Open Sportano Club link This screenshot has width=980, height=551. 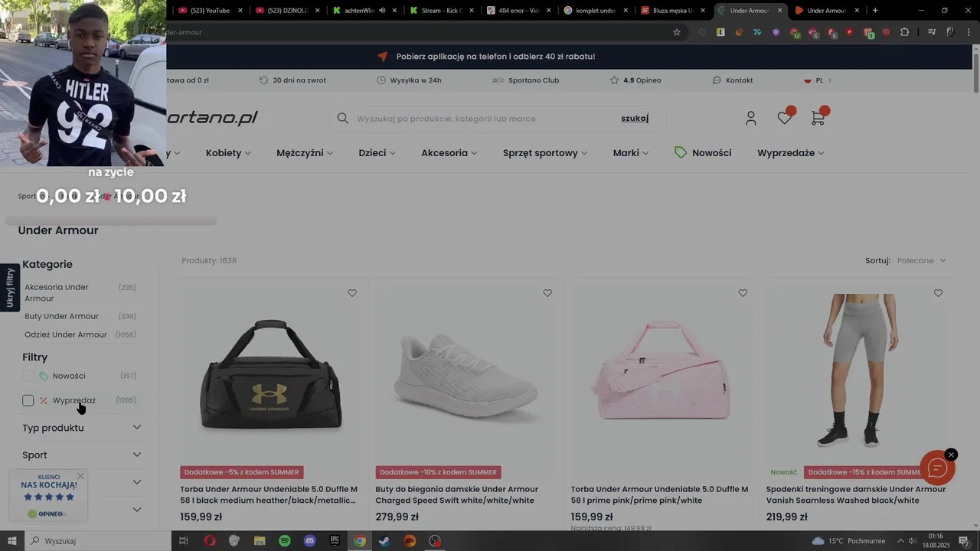click(x=525, y=80)
